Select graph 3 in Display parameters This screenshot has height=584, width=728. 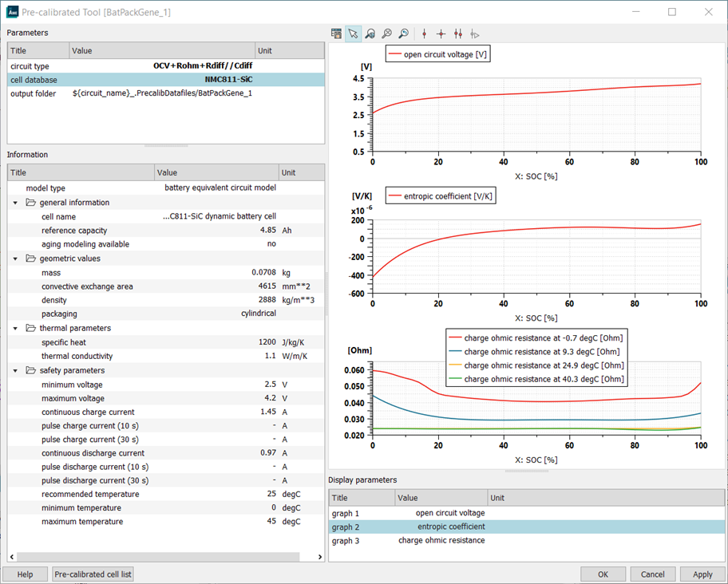click(399, 540)
